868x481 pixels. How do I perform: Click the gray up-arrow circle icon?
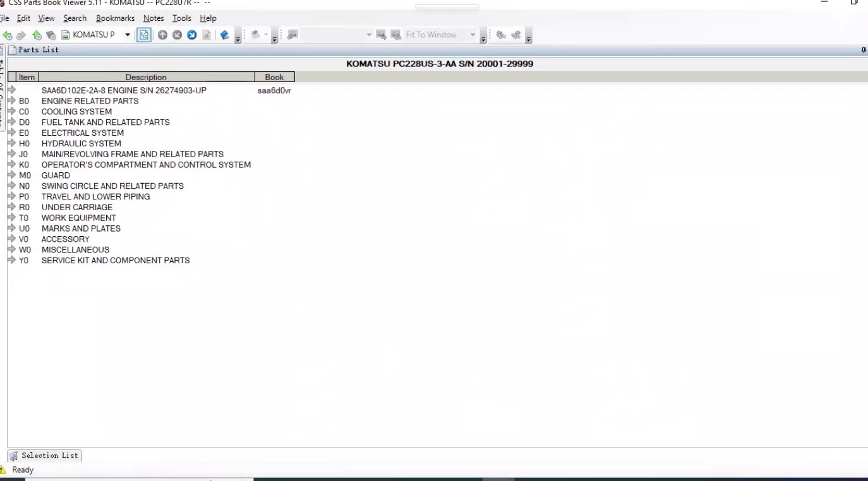point(162,35)
